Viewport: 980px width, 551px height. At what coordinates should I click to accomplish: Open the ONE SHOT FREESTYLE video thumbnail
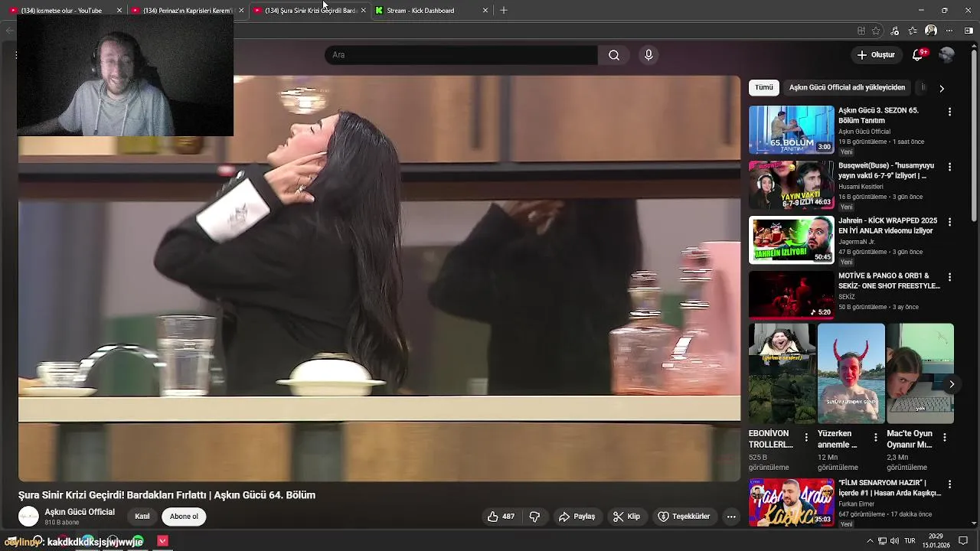pyautogui.click(x=792, y=295)
